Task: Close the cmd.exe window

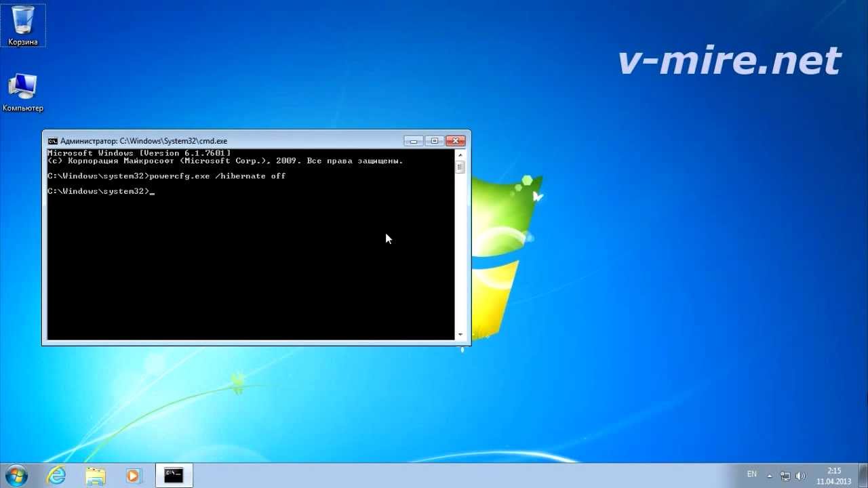Action: pyautogui.click(x=456, y=141)
